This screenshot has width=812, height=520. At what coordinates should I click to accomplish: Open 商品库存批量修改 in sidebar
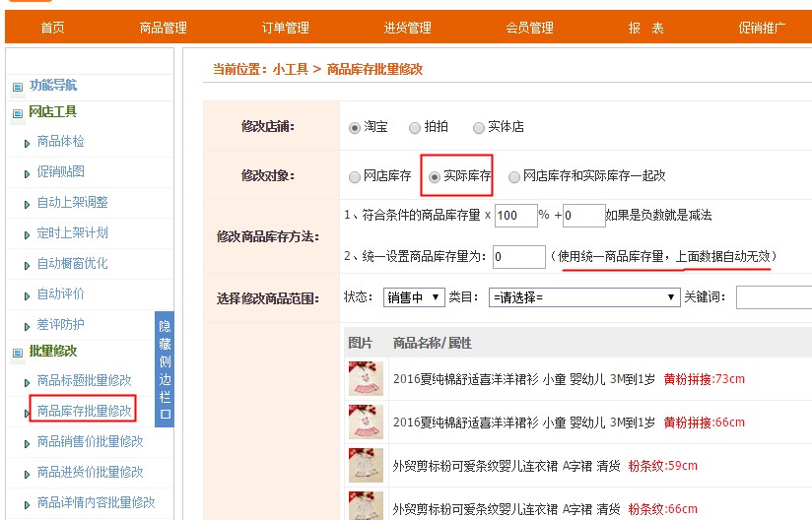(84, 410)
